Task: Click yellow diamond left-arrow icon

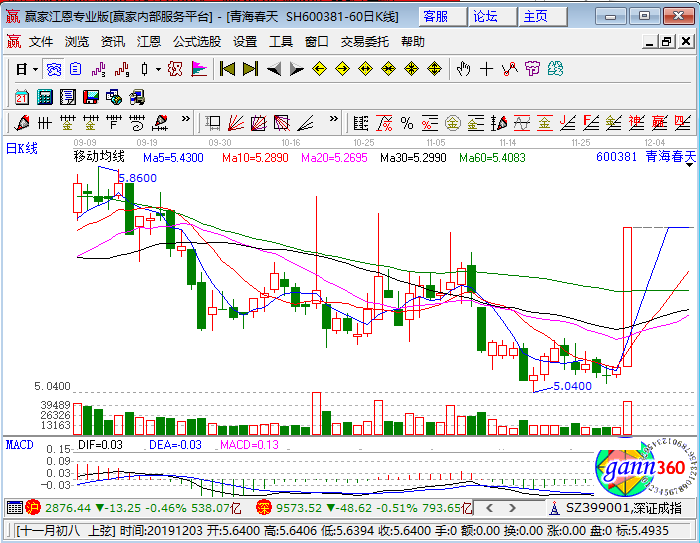Action: pos(319,69)
